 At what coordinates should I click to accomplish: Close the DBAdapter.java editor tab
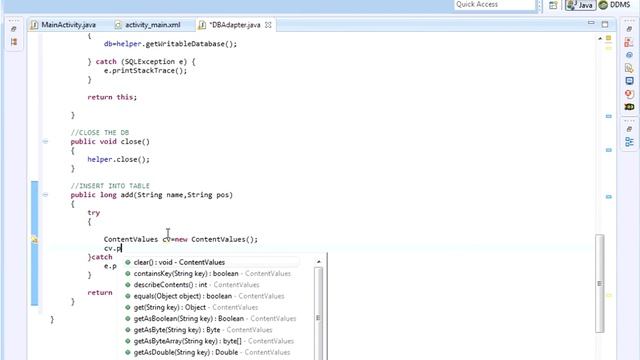pos(268,25)
